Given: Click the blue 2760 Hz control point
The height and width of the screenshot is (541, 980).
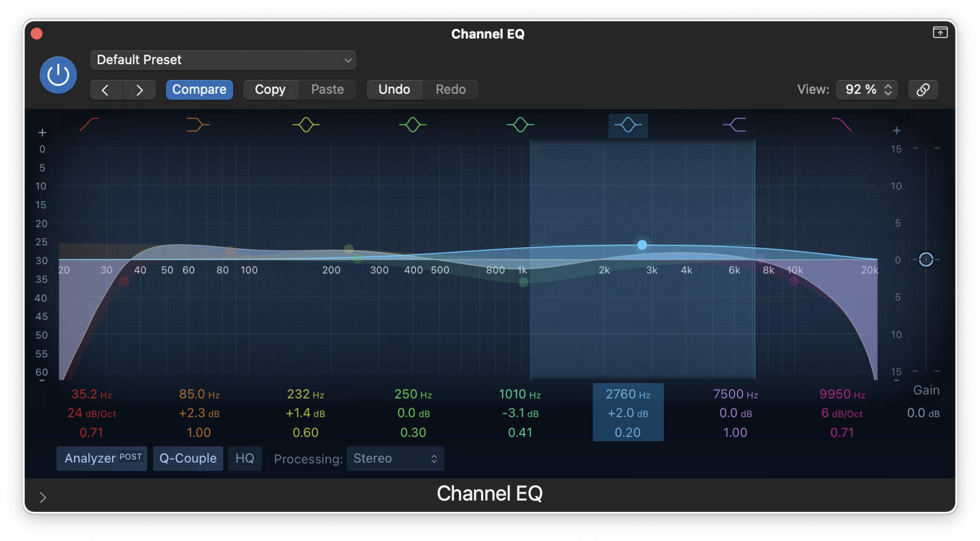Looking at the screenshot, I should (642, 245).
